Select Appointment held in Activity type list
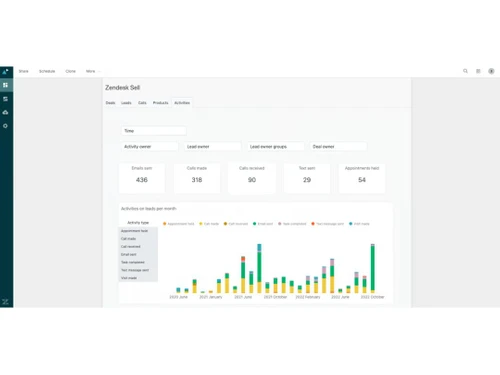This screenshot has height=375, width=500. 138,231
